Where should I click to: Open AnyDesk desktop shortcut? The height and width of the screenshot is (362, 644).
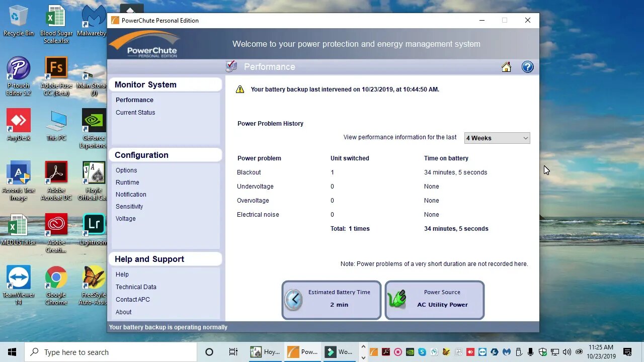[19, 125]
